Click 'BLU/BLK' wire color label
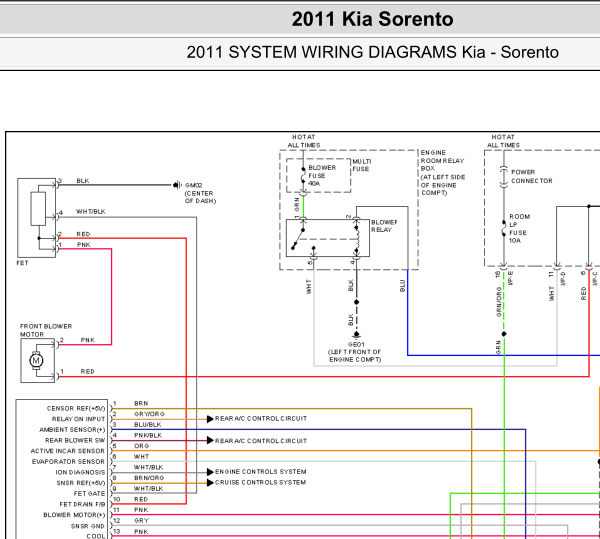This screenshot has height=539, width=600. click(x=148, y=425)
